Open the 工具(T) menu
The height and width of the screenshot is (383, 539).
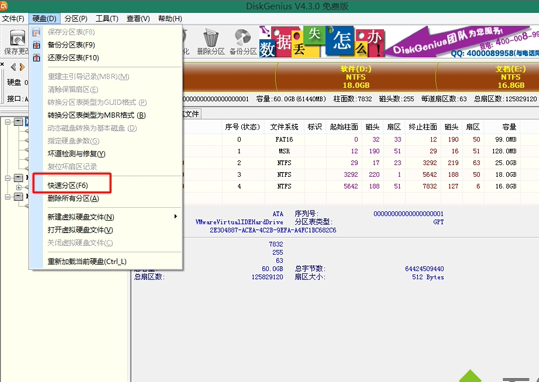(x=107, y=19)
